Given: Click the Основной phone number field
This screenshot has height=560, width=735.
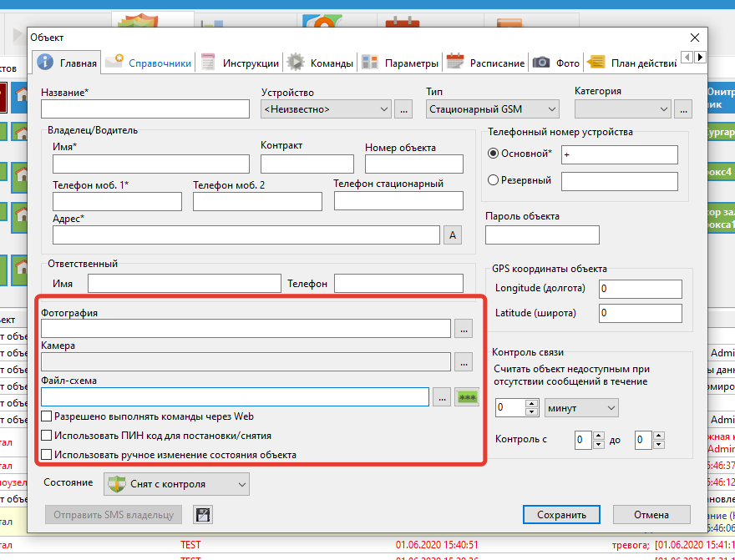Looking at the screenshot, I should 620,155.
